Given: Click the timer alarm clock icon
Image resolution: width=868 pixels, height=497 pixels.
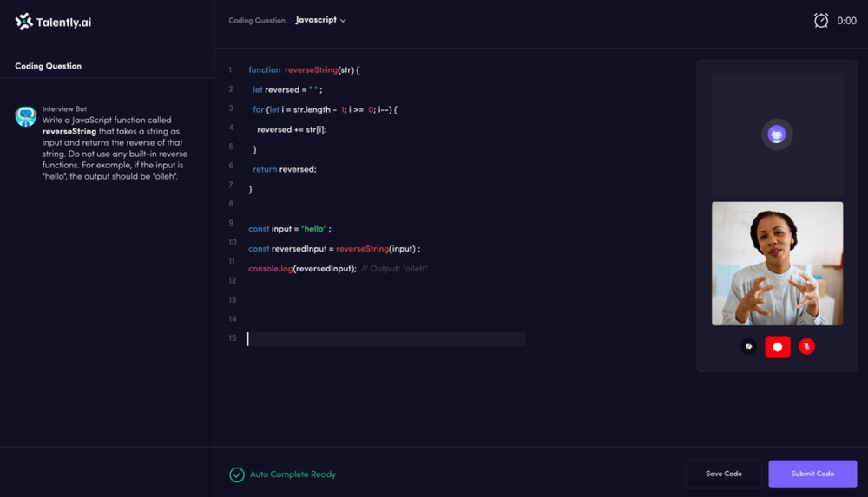Looking at the screenshot, I should 821,21.
